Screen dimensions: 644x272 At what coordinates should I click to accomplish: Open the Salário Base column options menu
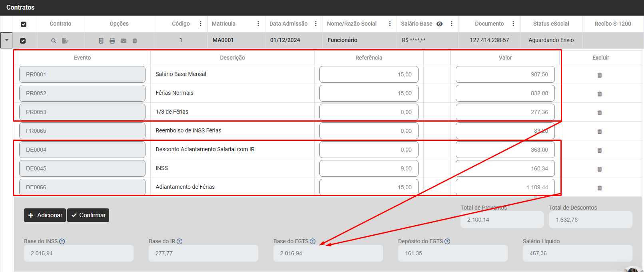pyautogui.click(x=452, y=24)
